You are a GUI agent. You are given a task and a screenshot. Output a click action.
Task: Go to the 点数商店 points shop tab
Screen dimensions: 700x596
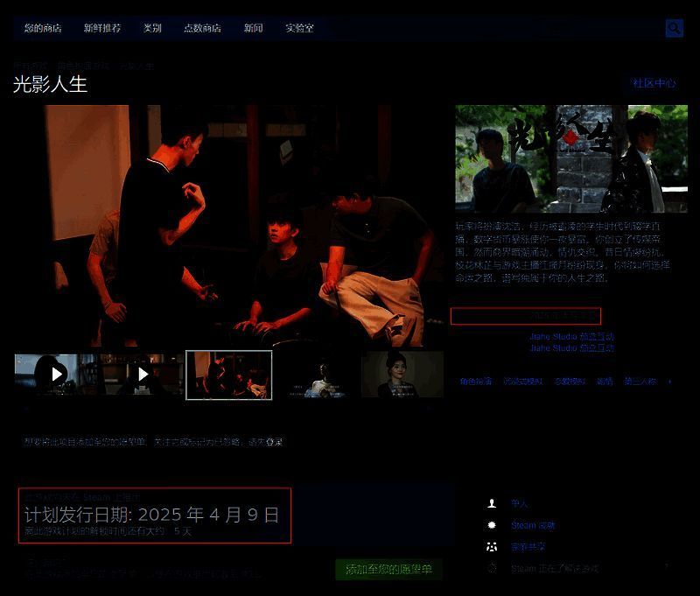[202, 28]
